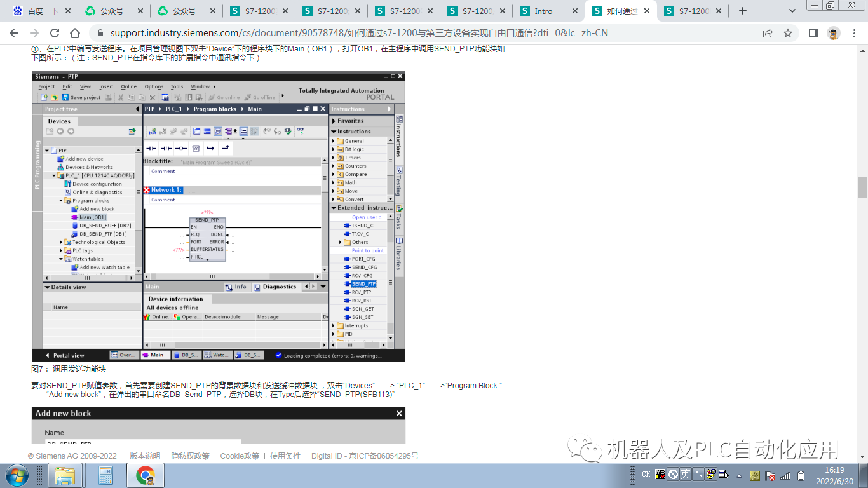Click the close branch icon
This screenshot has width=868, height=488.
225,148
